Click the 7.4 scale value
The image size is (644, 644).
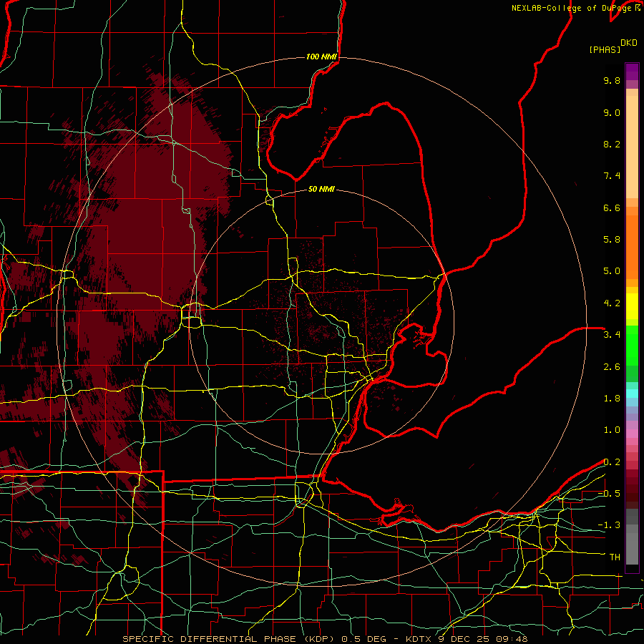[x=612, y=176]
